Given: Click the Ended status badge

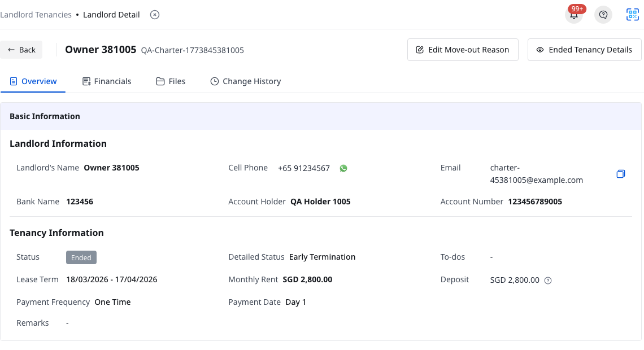Looking at the screenshot, I should tap(81, 257).
